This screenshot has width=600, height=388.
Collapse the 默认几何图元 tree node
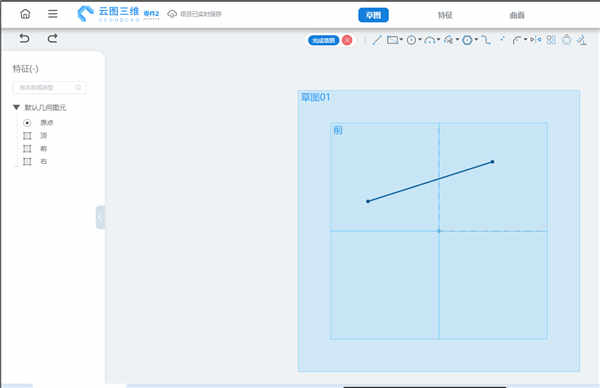pos(16,107)
